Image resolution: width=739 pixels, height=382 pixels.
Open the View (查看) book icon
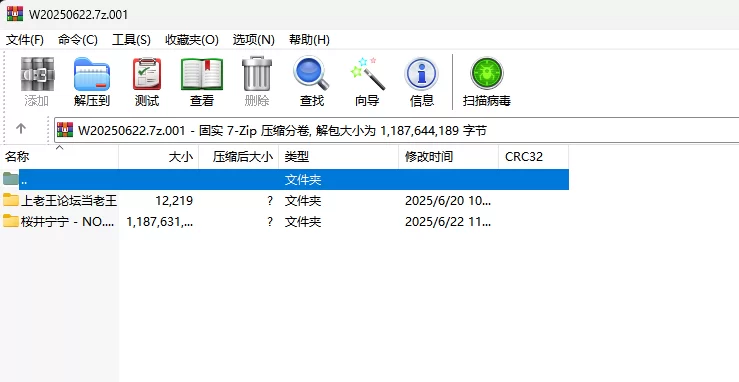[202, 74]
